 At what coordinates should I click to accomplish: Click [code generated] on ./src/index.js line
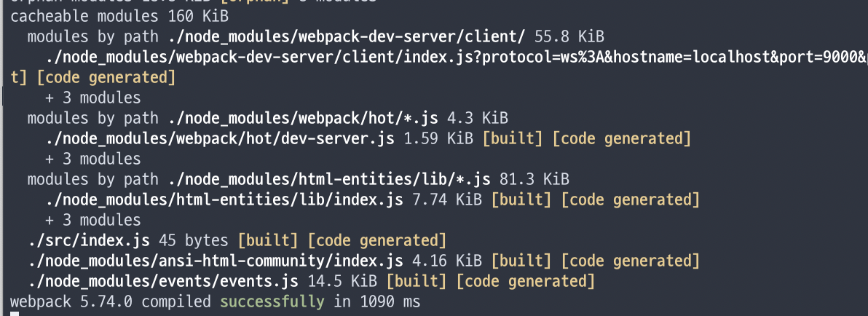coord(376,241)
